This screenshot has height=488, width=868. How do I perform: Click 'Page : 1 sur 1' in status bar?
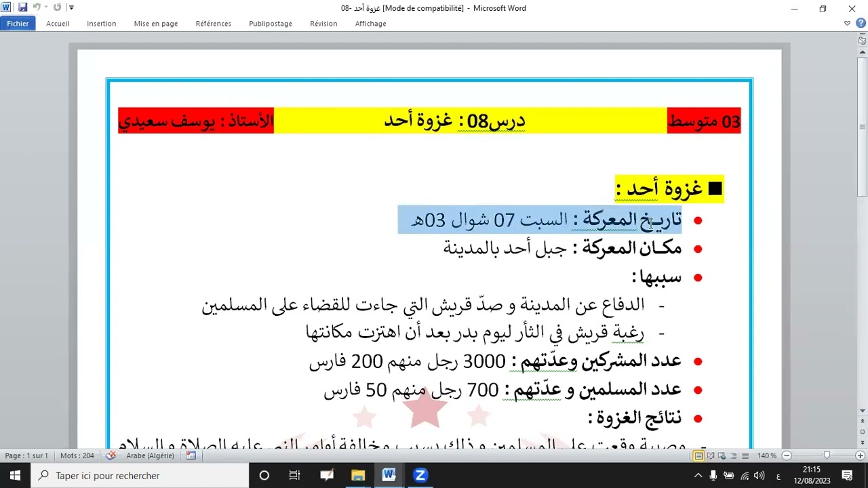click(x=26, y=455)
